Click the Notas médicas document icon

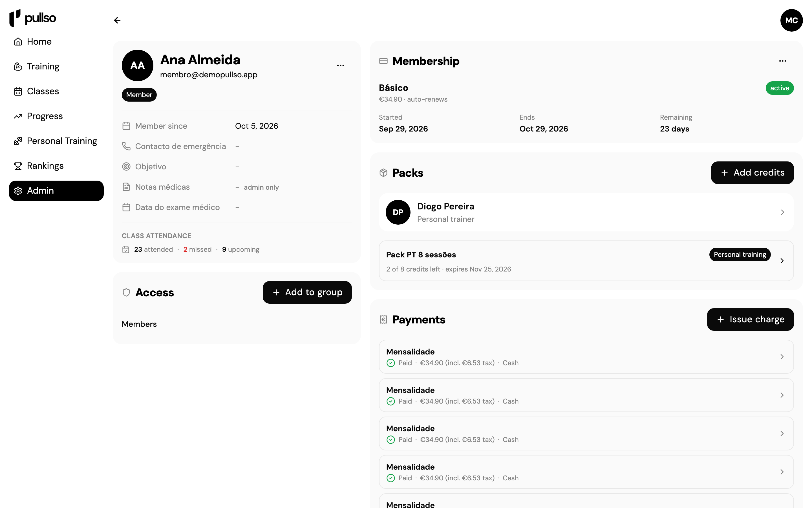point(126,187)
